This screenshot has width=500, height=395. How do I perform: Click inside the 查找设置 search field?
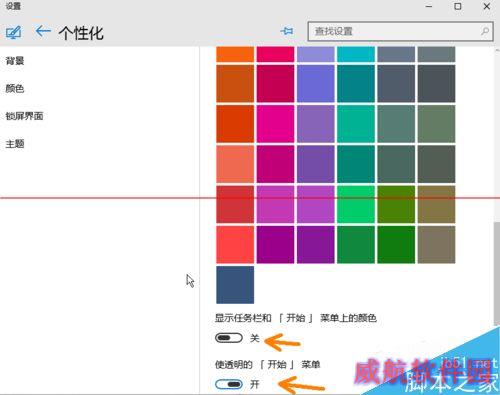pos(400,31)
